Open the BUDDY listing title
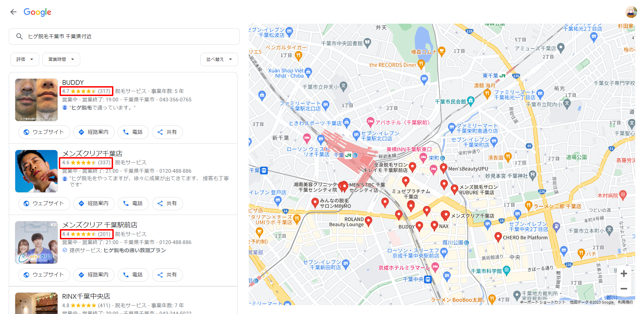The width and height of the screenshot is (644, 314). click(x=73, y=82)
